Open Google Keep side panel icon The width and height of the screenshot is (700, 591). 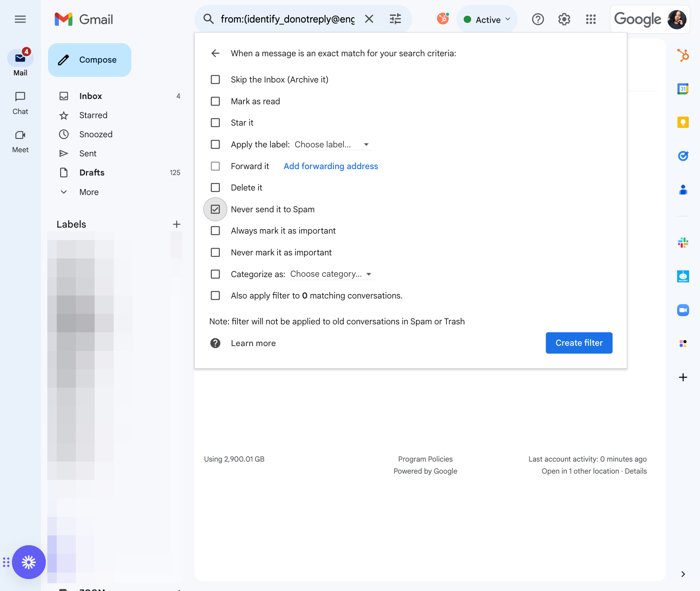coord(683,122)
